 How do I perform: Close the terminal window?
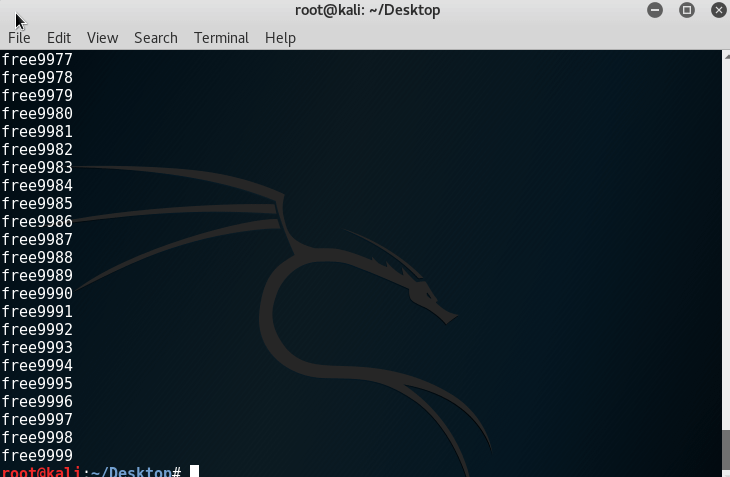(x=719, y=10)
